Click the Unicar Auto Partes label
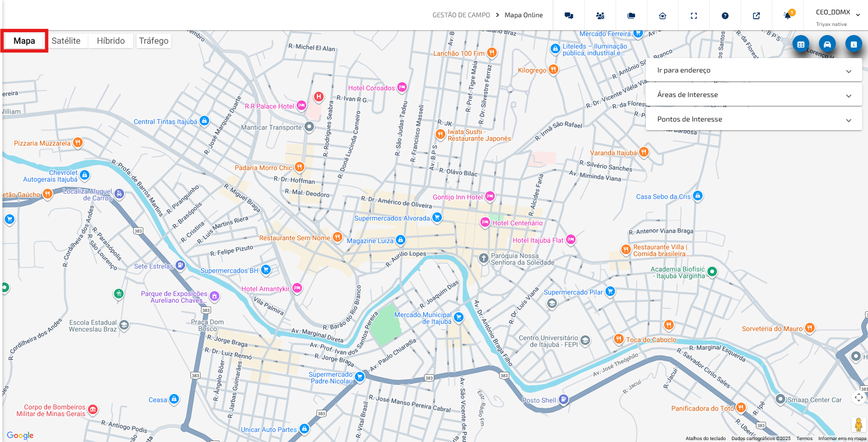This screenshot has height=442, width=868. [269, 430]
